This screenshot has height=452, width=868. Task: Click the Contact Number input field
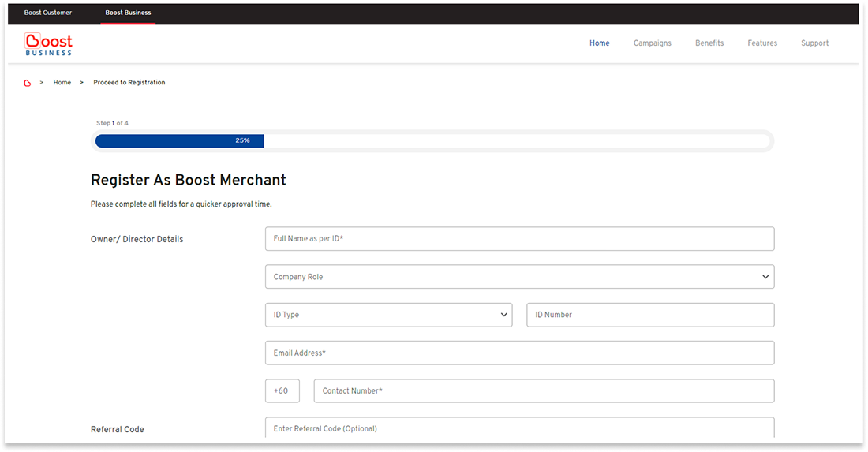click(544, 390)
